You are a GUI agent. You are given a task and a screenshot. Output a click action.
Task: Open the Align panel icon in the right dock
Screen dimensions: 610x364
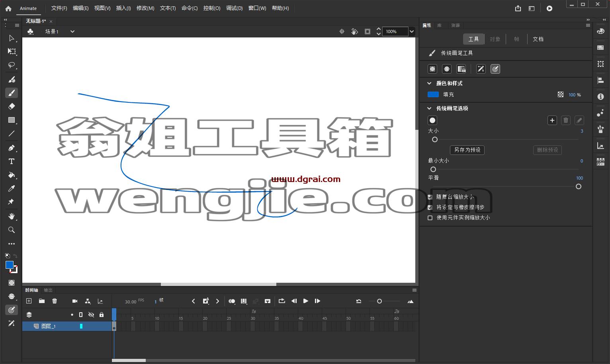click(x=600, y=80)
